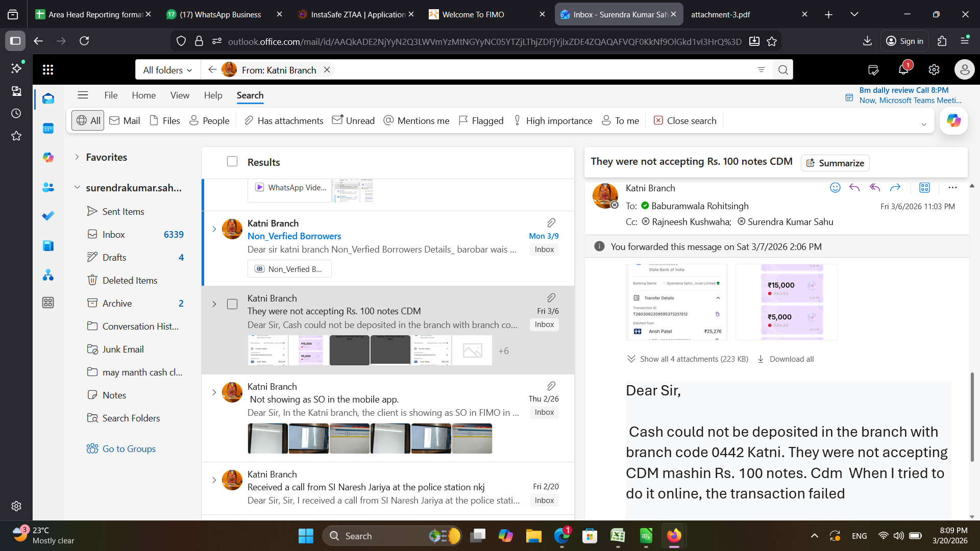
Task: Click the search magnifier icon in search box
Action: (x=783, y=70)
